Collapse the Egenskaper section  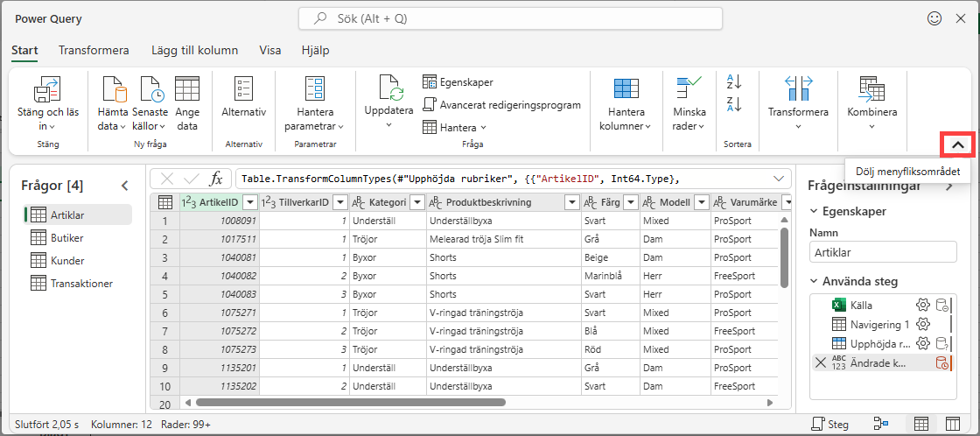pyautogui.click(x=813, y=211)
